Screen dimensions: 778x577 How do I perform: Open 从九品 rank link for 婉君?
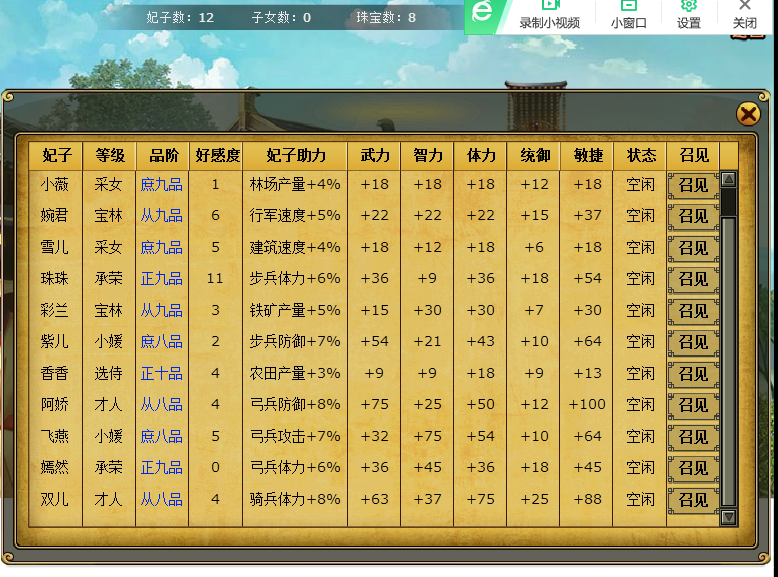point(161,216)
